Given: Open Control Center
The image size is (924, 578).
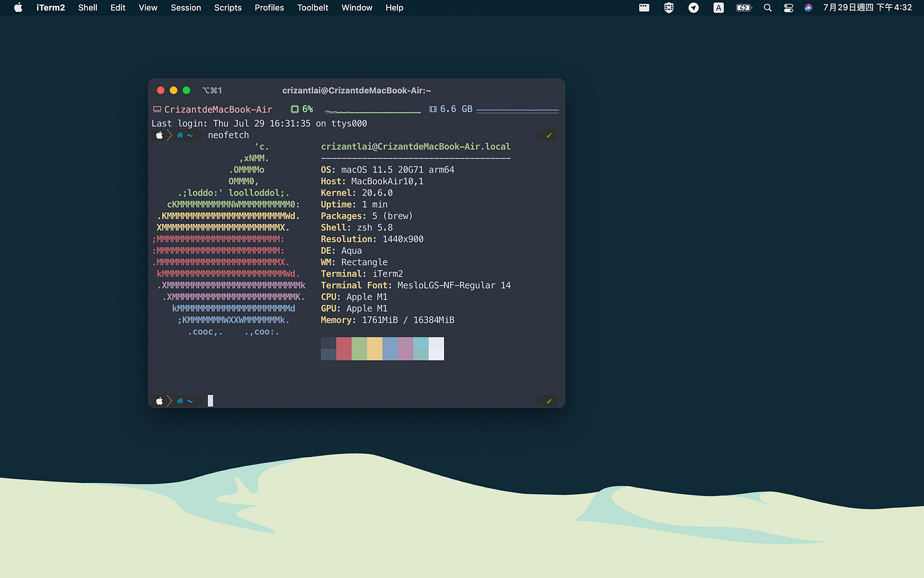Looking at the screenshot, I should 788,8.
